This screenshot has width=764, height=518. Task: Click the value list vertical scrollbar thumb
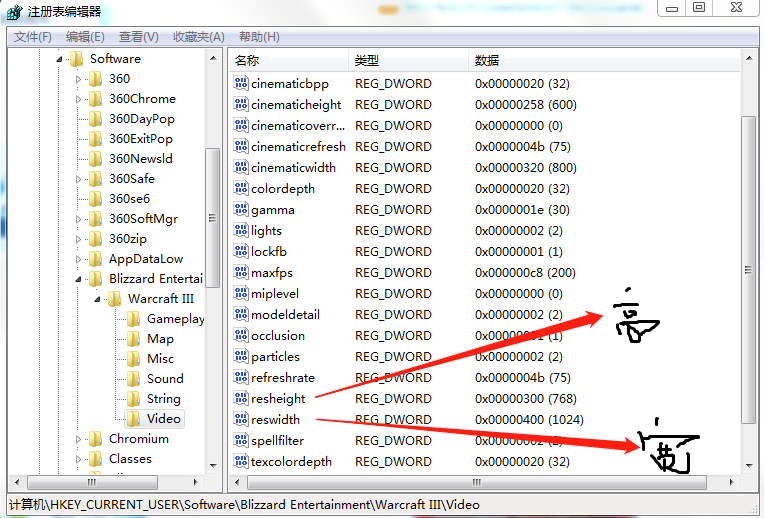coord(748,270)
